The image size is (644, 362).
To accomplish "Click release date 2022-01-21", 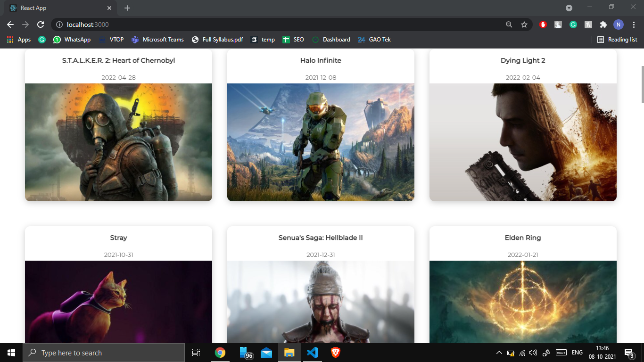I will [523, 255].
